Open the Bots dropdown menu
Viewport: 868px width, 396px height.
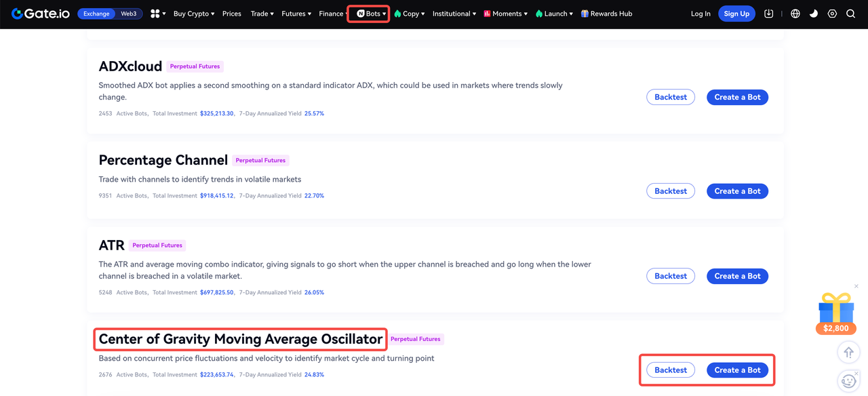[x=372, y=14]
